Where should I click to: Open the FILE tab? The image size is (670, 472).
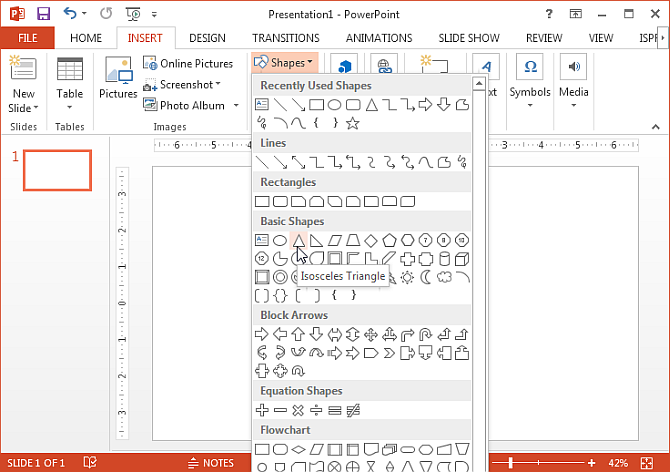click(27, 38)
